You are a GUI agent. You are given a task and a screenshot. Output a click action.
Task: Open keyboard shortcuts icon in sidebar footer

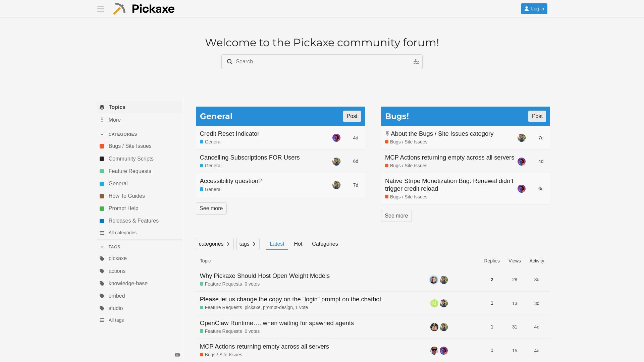[x=177, y=355]
